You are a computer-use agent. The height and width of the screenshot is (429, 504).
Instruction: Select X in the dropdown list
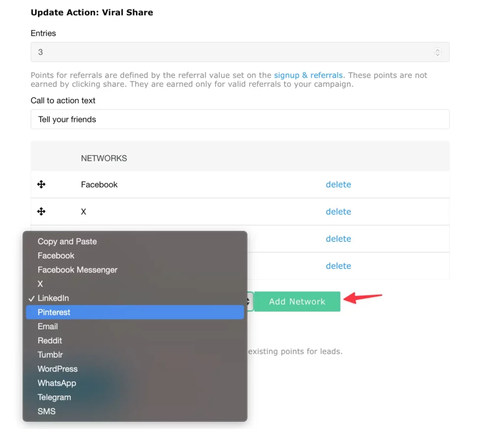tap(135, 284)
